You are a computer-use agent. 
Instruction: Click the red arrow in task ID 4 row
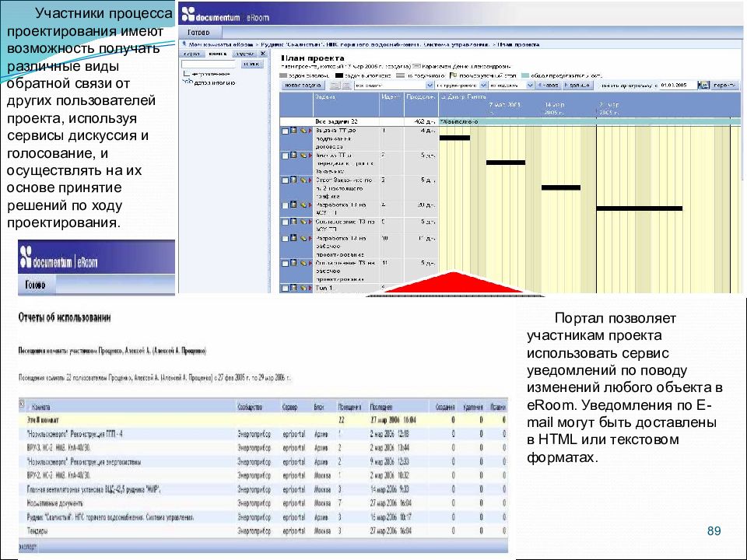pos(310,205)
